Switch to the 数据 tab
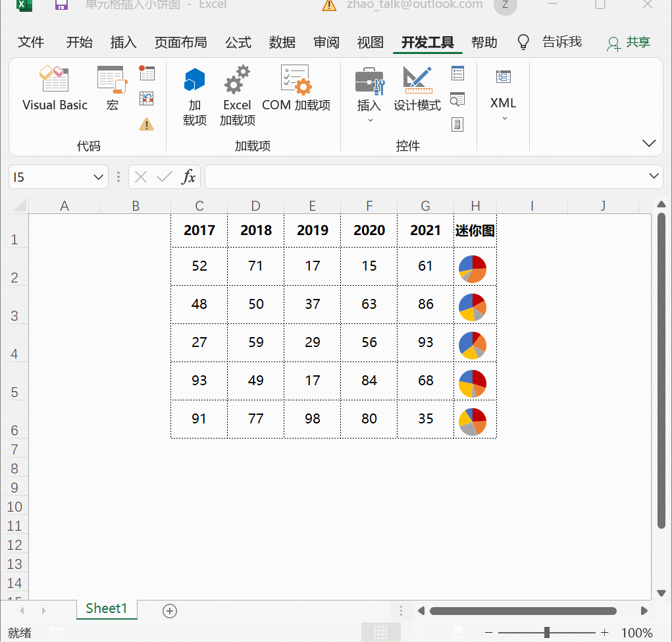Viewport: 672px width, 642px height. click(282, 42)
